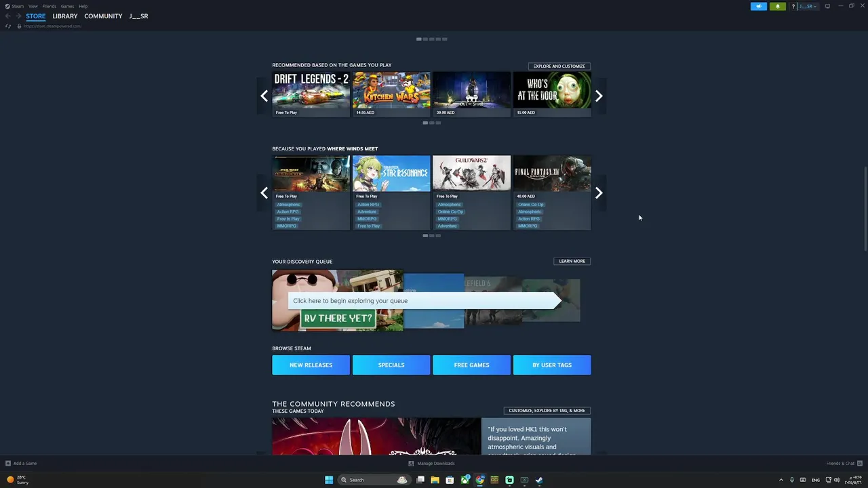Open the View menu
This screenshot has height=488, width=868.
[x=33, y=6]
